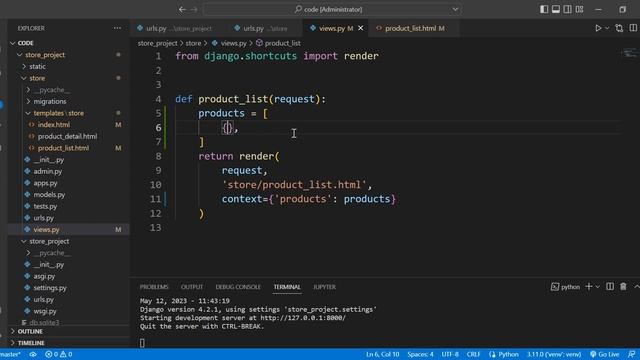Image resolution: width=640 pixels, height=360 pixels.
Task: Toggle secondary side bar layout icon
Action: coord(567,9)
